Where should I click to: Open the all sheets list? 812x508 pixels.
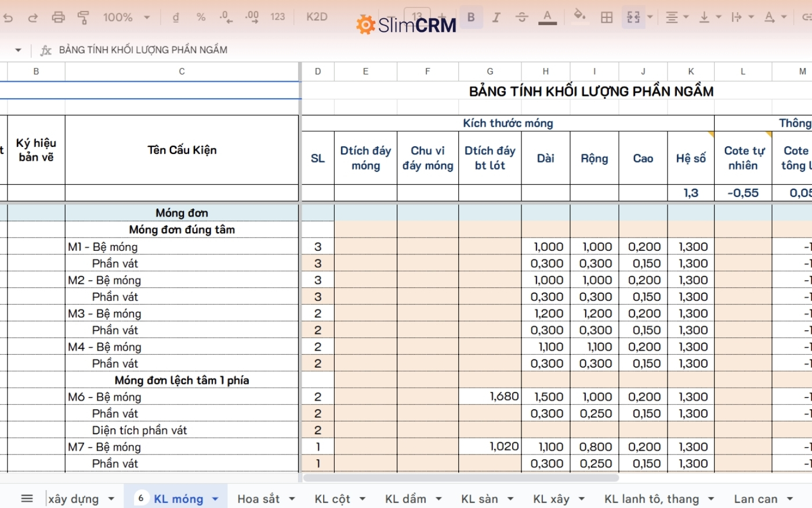tap(27, 498)
